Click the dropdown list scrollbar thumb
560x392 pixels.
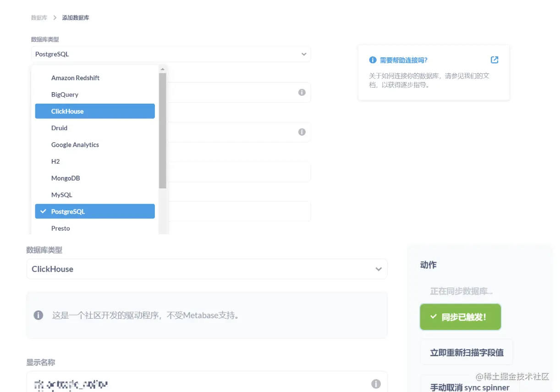(162, 131)
